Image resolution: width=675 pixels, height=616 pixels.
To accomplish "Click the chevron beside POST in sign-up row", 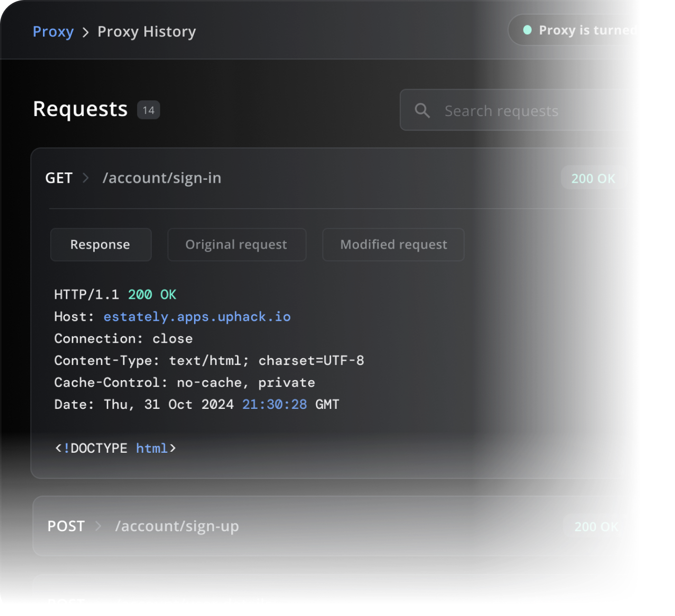I will click(98, 526).
